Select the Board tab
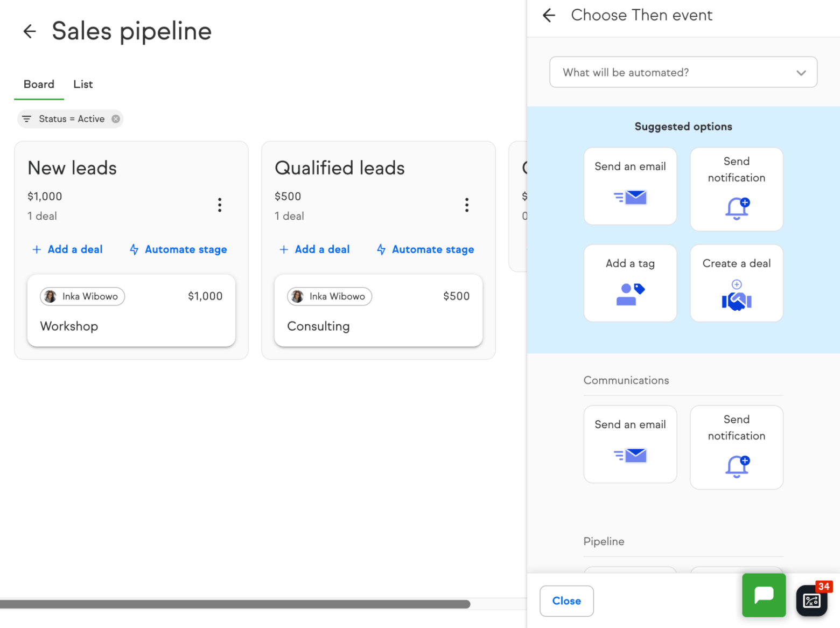 tap(38, 84)
